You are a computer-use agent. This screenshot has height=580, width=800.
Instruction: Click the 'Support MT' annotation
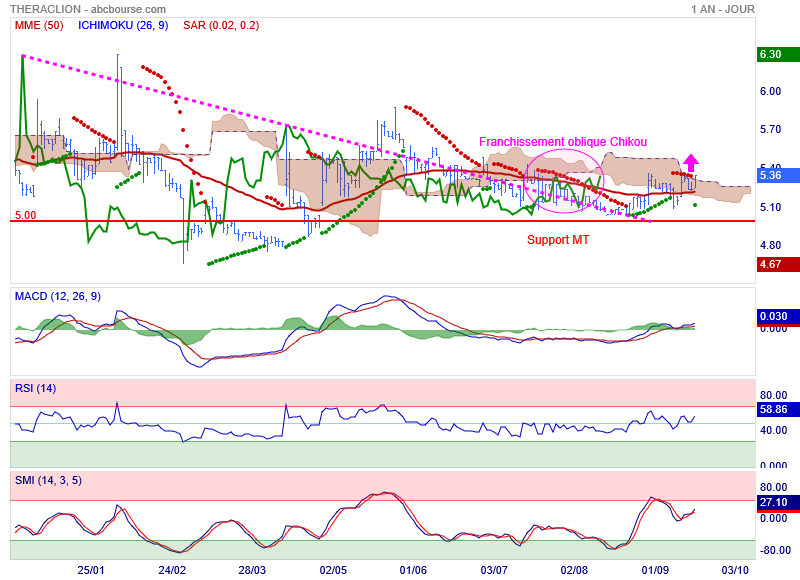click(558, 240)
